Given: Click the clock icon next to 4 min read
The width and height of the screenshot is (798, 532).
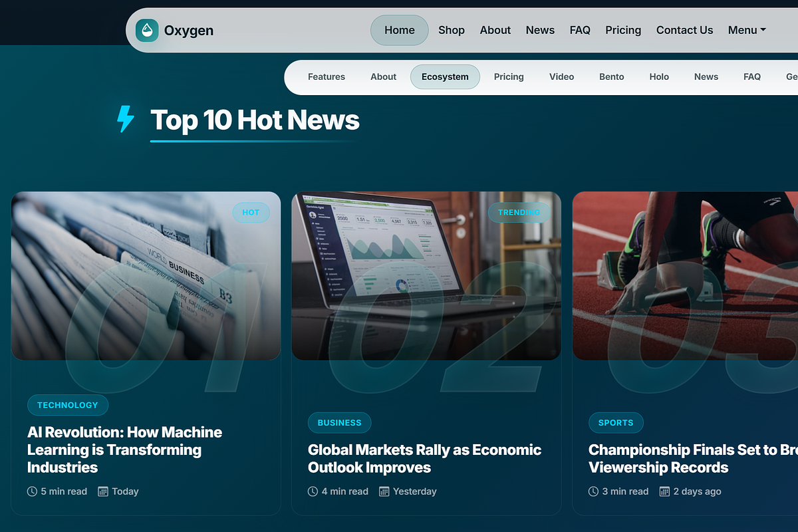Looking at the screenshot, I should [x=313, y=491].
